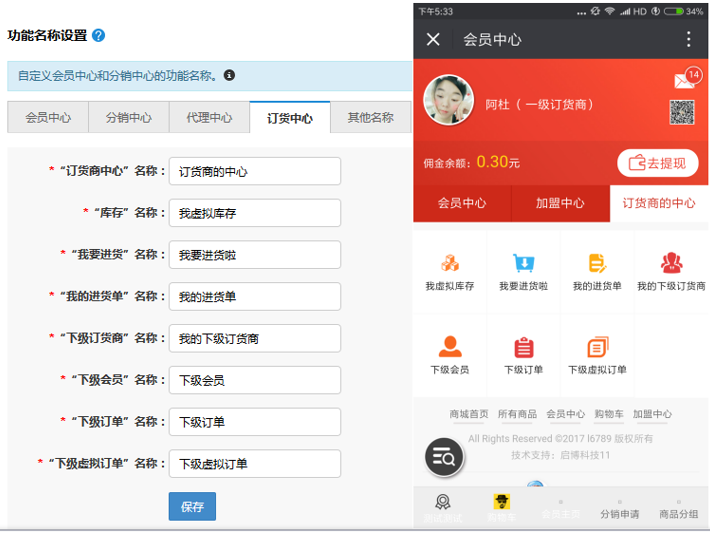Click the blue 保存 button

[x=192, y=507]
